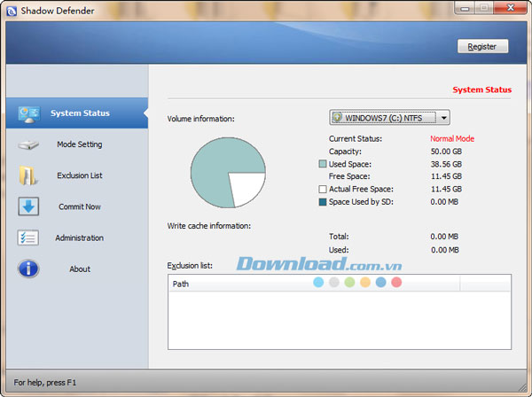Click the Commit Now download arrow icon

coord(28,206)
